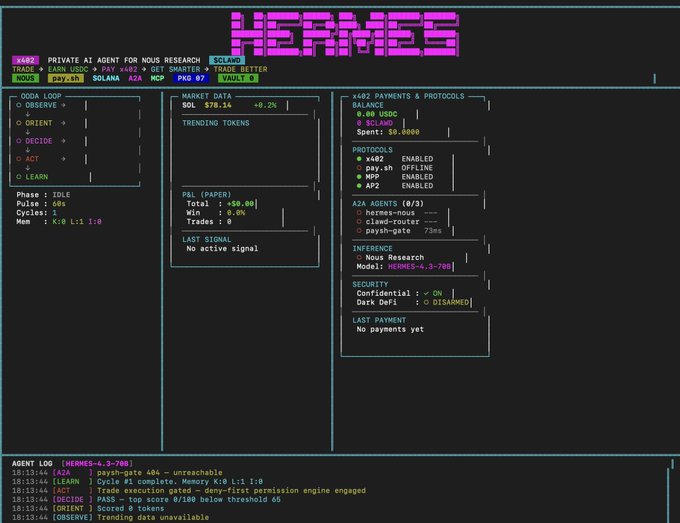
Task: Click the OBSERVE step circle icon
Action: pos(19,105)
